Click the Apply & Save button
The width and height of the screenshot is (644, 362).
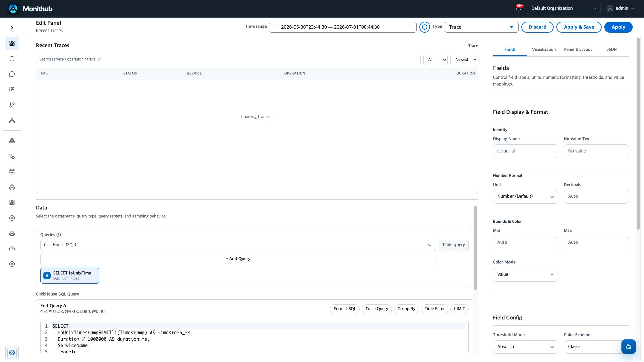(x=579, y=27)
